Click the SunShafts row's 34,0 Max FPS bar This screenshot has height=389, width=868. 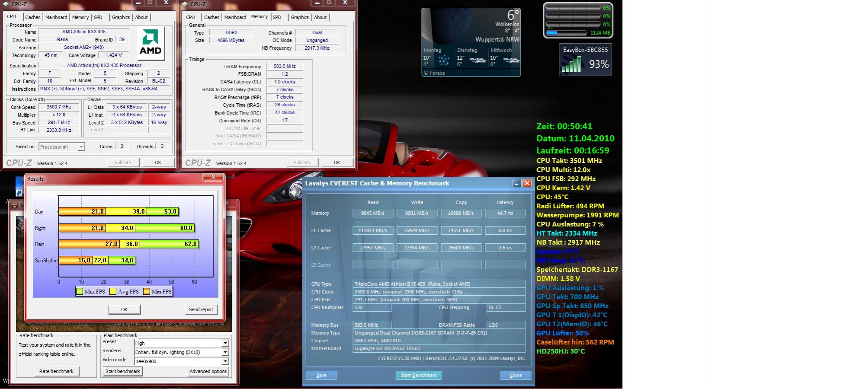122,260
